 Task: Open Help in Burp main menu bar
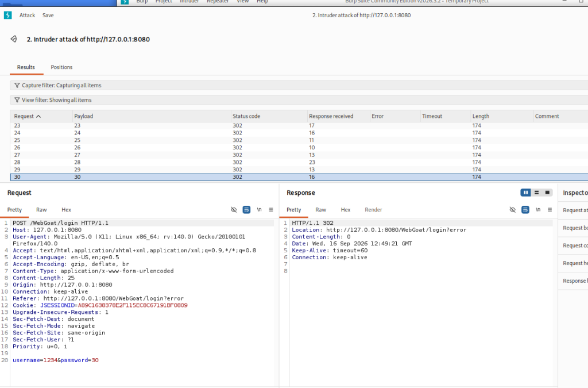262,2
